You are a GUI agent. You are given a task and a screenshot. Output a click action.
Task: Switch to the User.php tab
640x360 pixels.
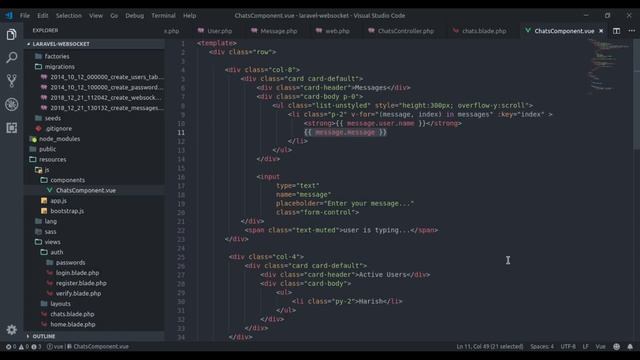point(215,31)
